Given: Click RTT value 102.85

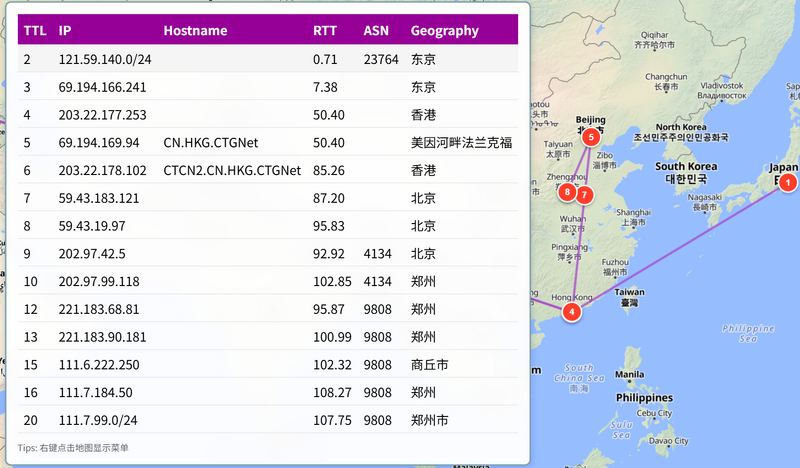Looking at the screenshot, I should (x=332, y=281).
